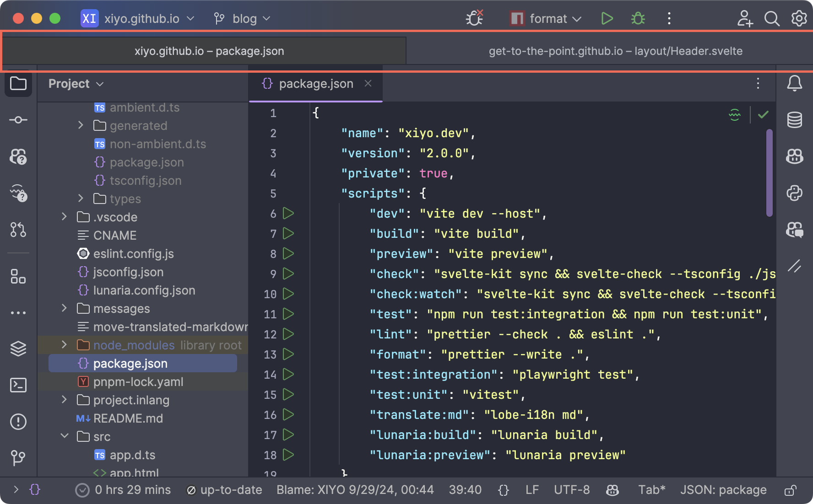Open the Python packages tool window
The height and width of the screenshot is (504, 813).
(795, 193)
